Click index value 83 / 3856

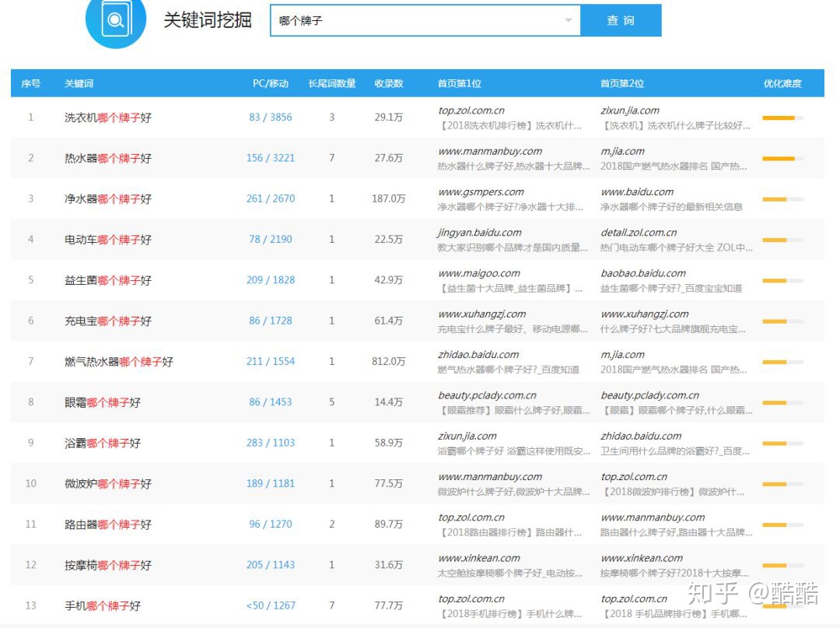(271, 118)
